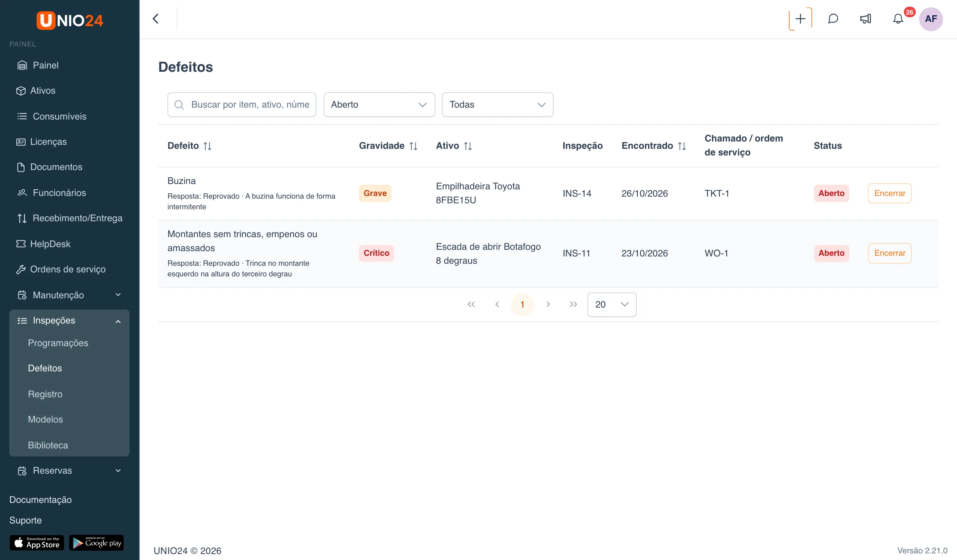Open the Aberto status filter dropdown
The width and height of the screenshot is (957, 560).
pyautogui.click(x=379, y=104)
